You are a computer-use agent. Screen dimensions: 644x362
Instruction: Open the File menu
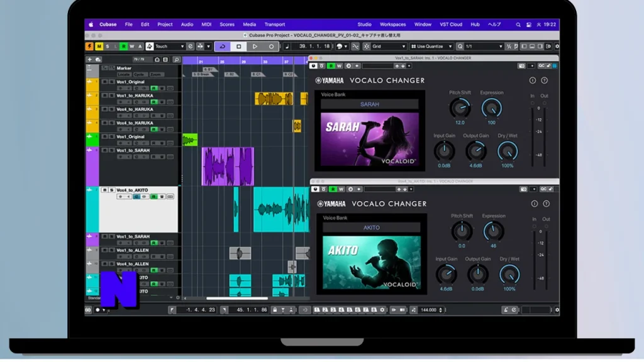coord(128,25)
